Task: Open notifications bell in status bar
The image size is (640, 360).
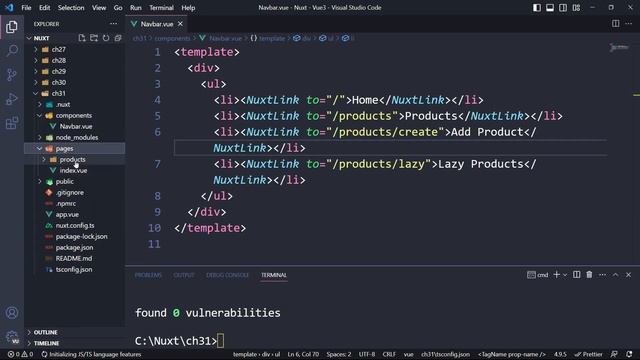Action: 629,354
